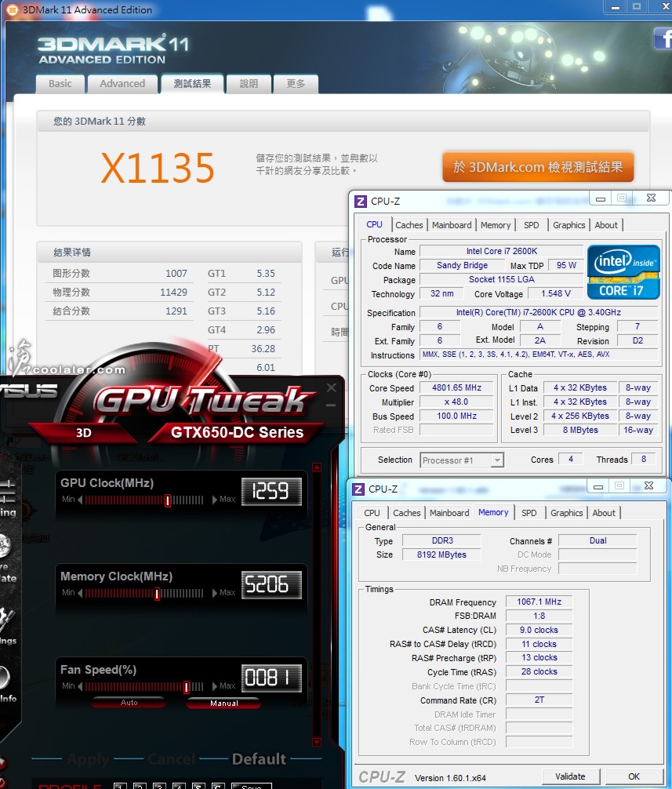Image resolution: width=672 pixels, height=789 pixels.
Task: Select the X1135 score text
Action: (158, 168)
